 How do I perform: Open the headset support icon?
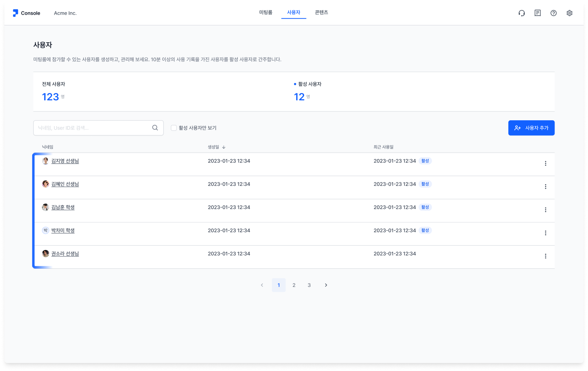coord(521,13)
